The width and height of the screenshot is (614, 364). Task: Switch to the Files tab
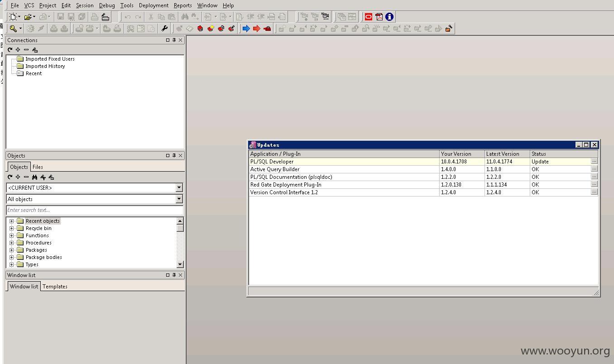(38, 167)
